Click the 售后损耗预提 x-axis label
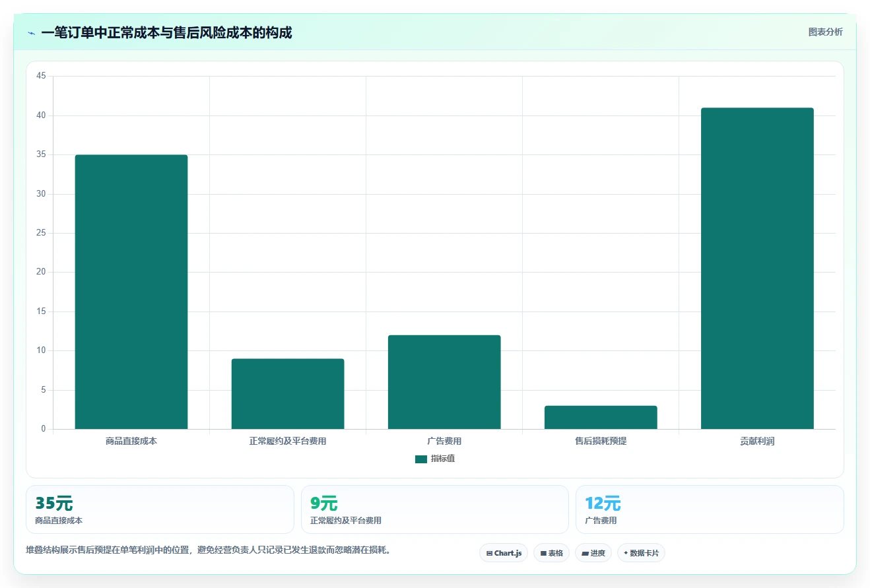The width and height of the screenshot is (870, 588). coord(601,441)
